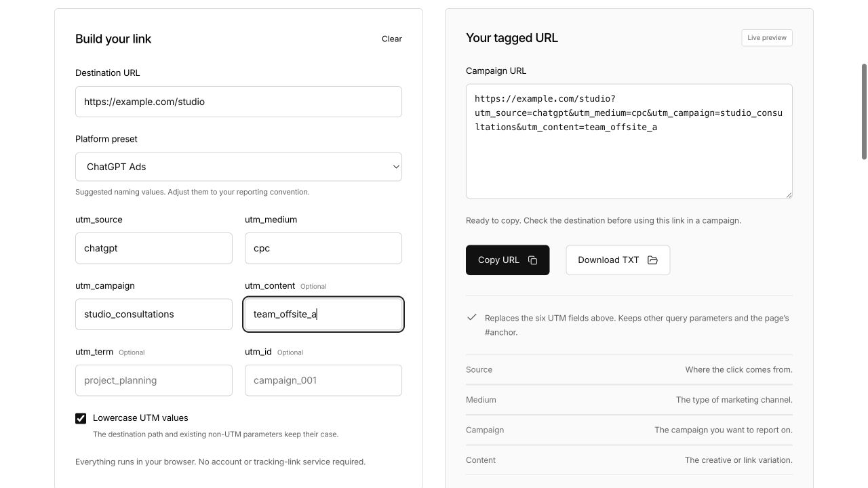This screenshot has height=488, width=868.
Task: Click the page vertical scrollbar
Action: [864, 112]
